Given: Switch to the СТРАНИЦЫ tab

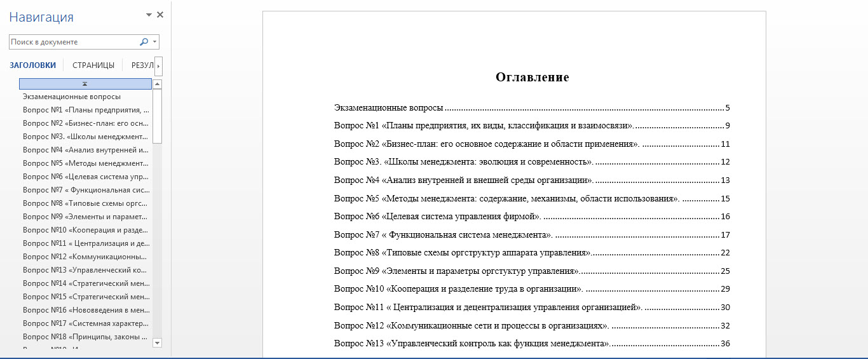Looking at the screenshot, I should (x=93, y=65).
